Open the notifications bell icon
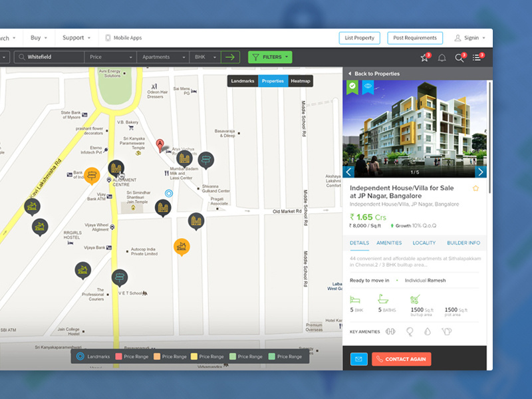 [442, 58]
